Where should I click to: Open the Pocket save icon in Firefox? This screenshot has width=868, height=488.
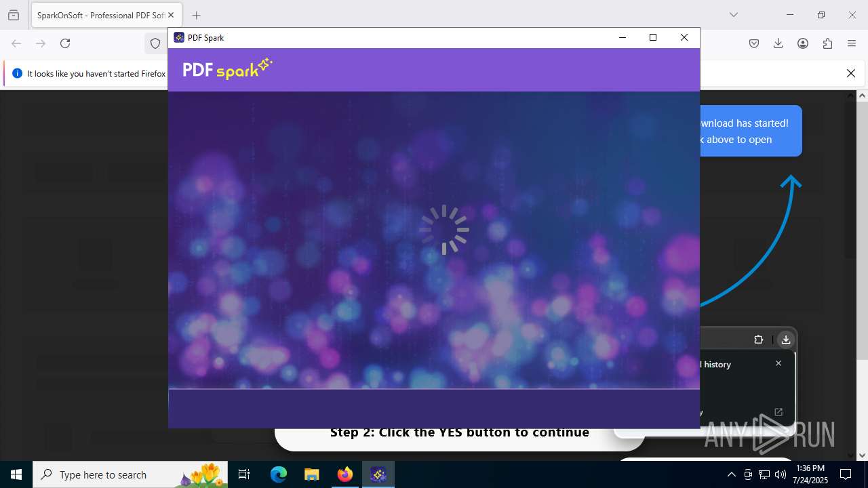(x=754, y=43)
